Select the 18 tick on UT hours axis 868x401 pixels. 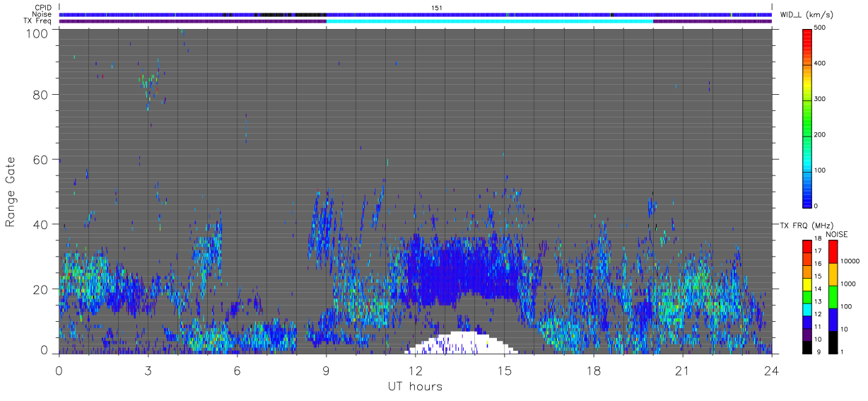pos(593,371)
